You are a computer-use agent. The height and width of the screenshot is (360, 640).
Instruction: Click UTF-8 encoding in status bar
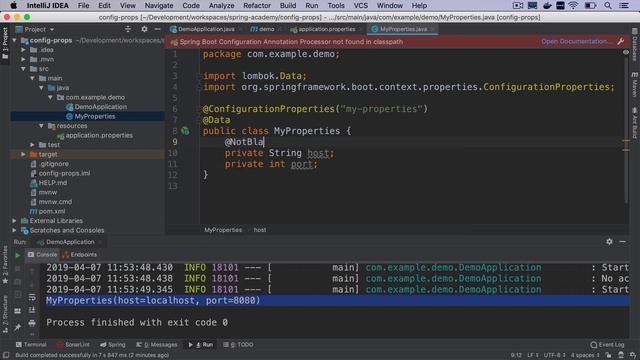click(x=554, y=355)
